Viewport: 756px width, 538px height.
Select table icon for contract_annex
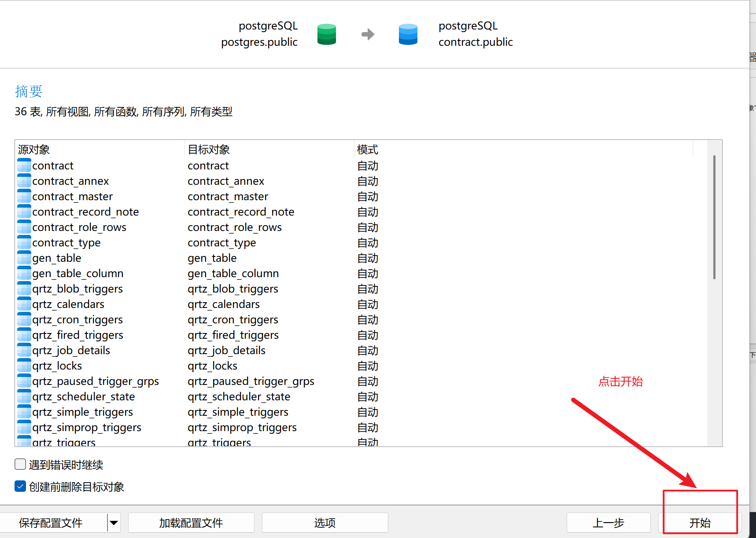(x=24, y=181)
